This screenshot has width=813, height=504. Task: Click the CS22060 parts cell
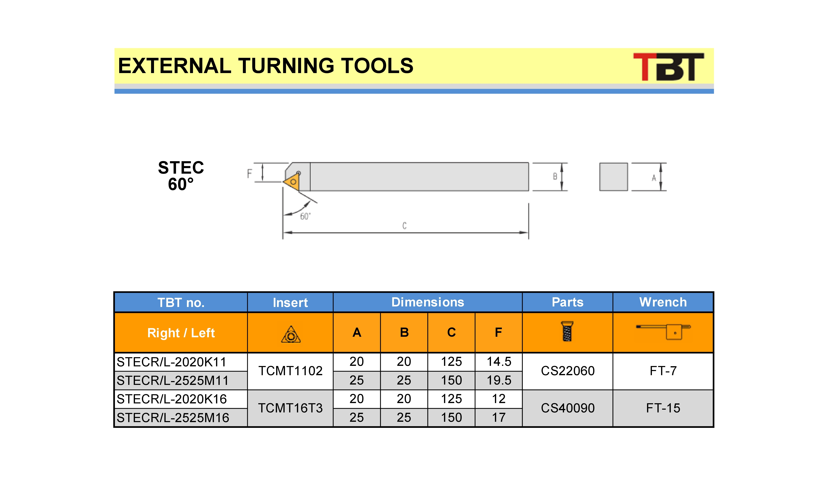click(x=567, y=371)
